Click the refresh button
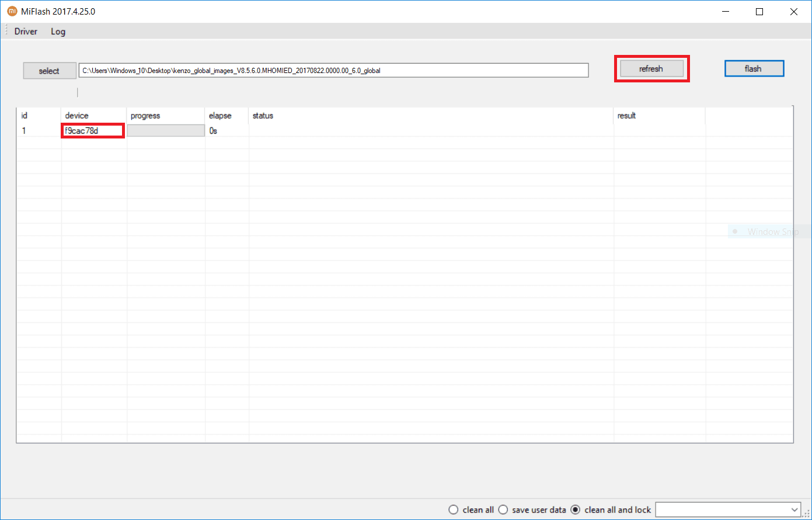Viewport: 812px width, 520px height. point(651,68)
